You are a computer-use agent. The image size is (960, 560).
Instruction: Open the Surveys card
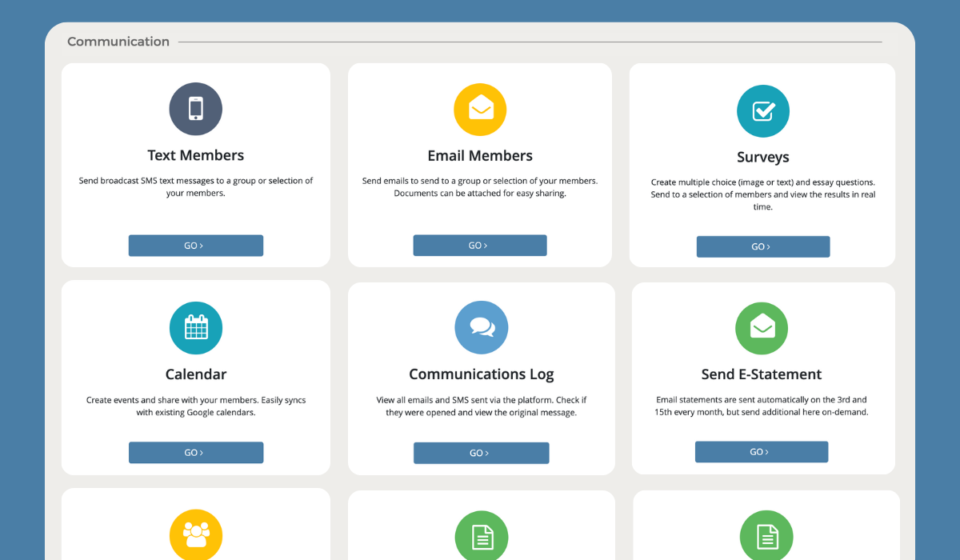(x=762, y=164)
